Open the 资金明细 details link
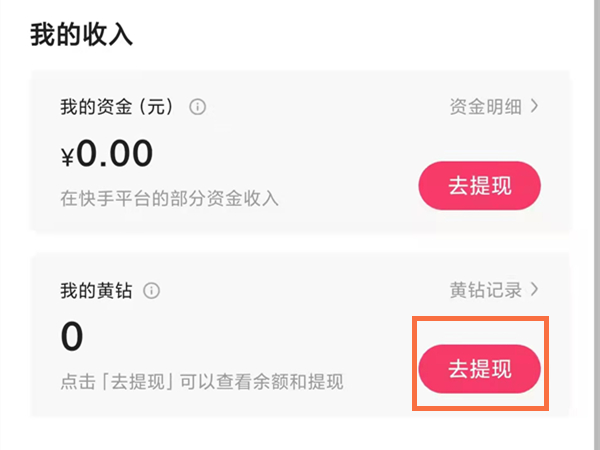The width and height of the screenshot is (600, 450). coord(484,107)
